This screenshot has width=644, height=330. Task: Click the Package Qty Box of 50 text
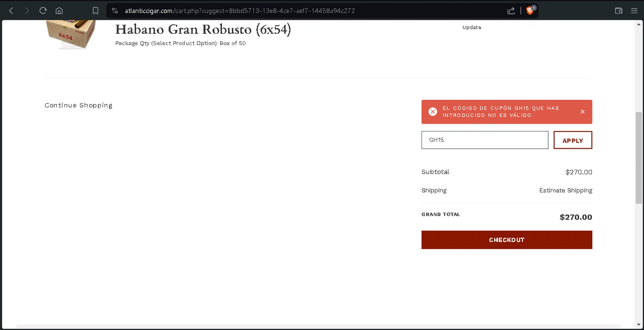click(180, 43)
